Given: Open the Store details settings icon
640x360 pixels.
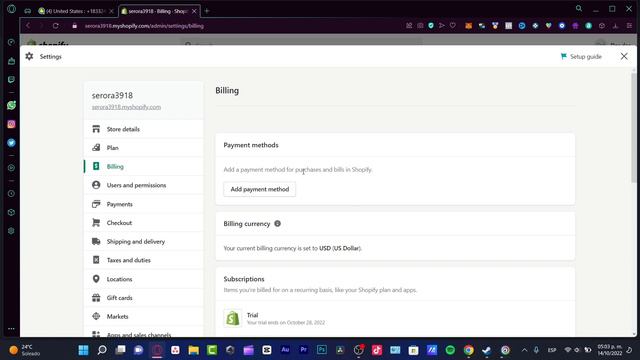Looking at the screenshot, I should pos(96,129).
